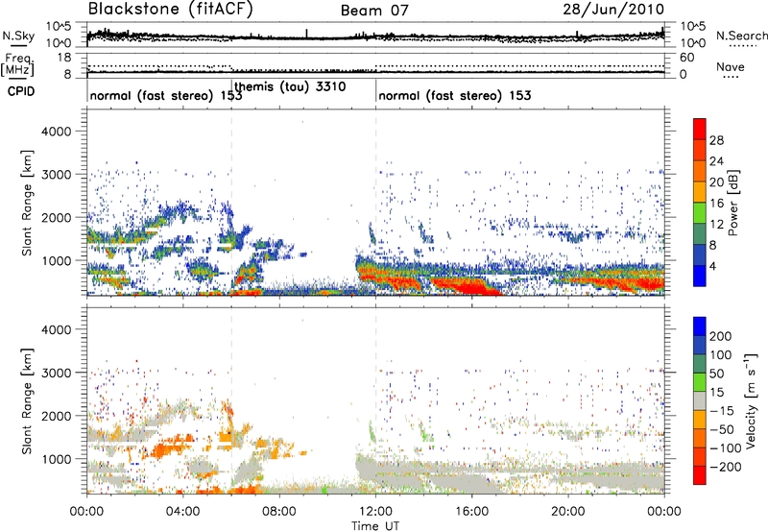The image size is (768, 532).
Task: Select the "Freq. [MHz]" axis label
Action: pos(19,64)
